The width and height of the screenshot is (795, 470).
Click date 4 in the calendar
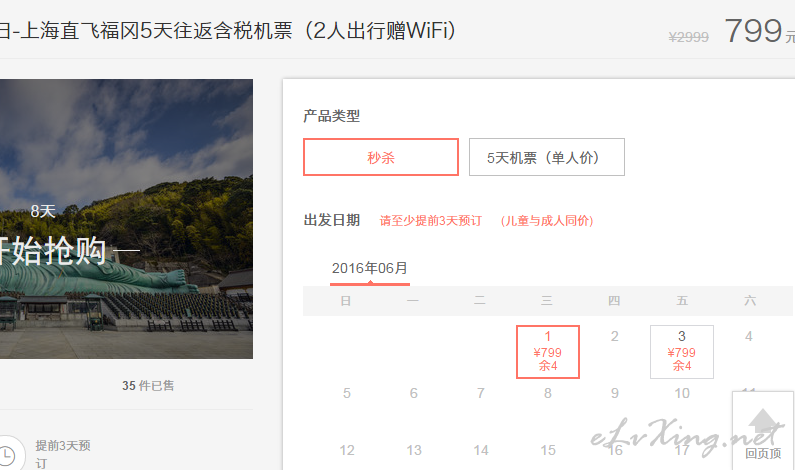[748, 336]
